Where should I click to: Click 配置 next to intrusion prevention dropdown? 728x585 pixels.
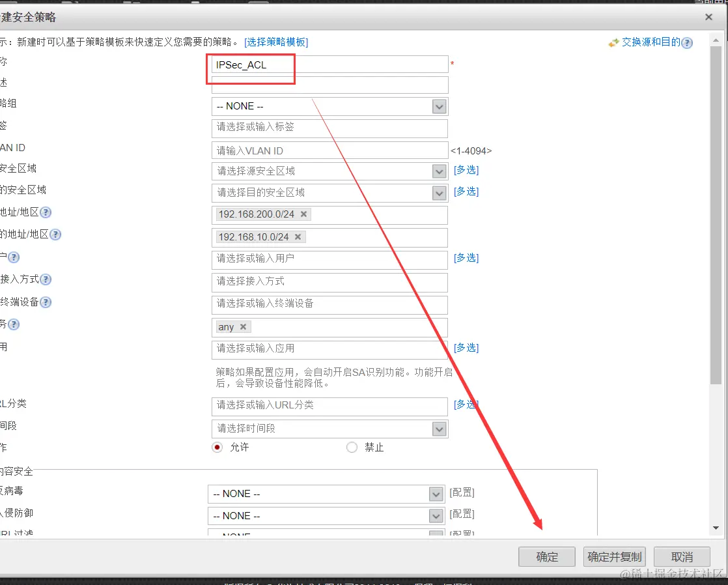point(462,514)
